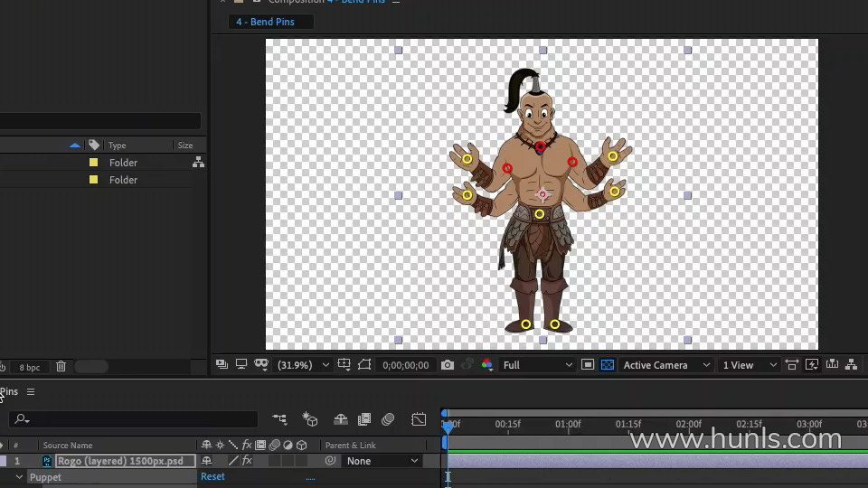Click Frame Blending column header icon

click(x=260, y=445)
